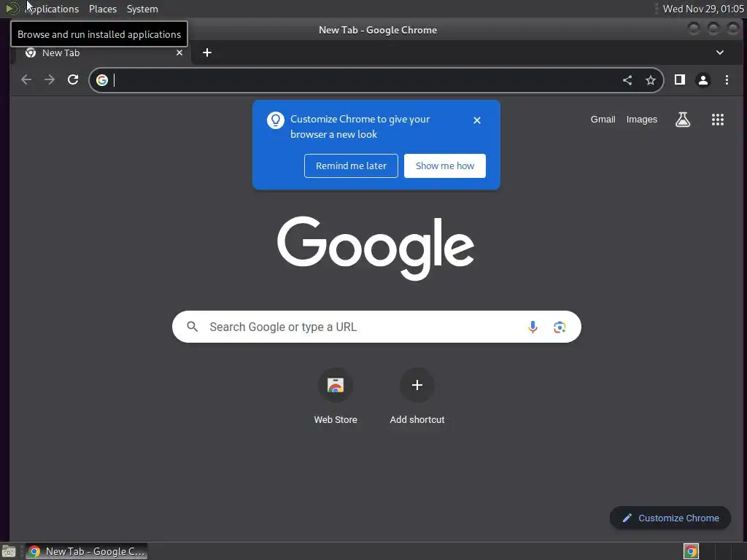This screenshot has height=560, width=747.
Task: Close the New Tab tab
Action: pyautogui.click(x=179, y=52)
